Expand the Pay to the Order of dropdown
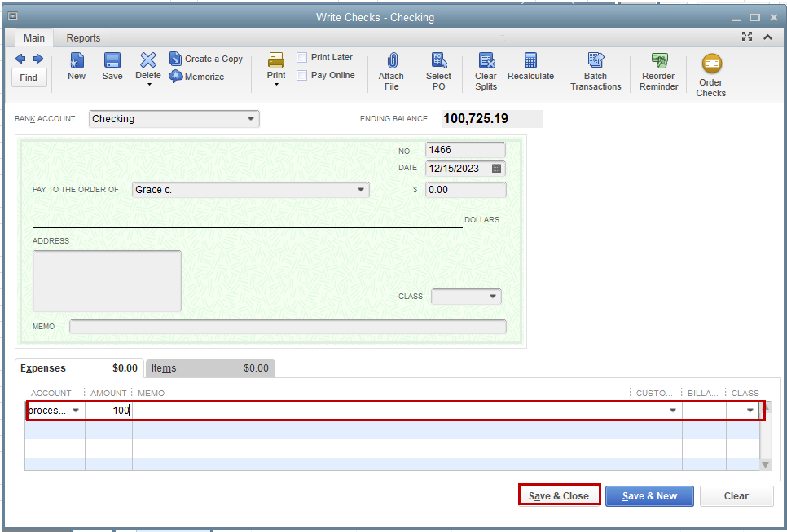Screen dimensions: 787x532 [x=361, y=189]
